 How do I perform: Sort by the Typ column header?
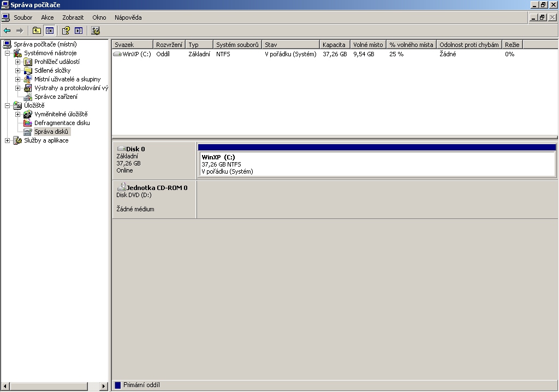click(x=199, y=45)
